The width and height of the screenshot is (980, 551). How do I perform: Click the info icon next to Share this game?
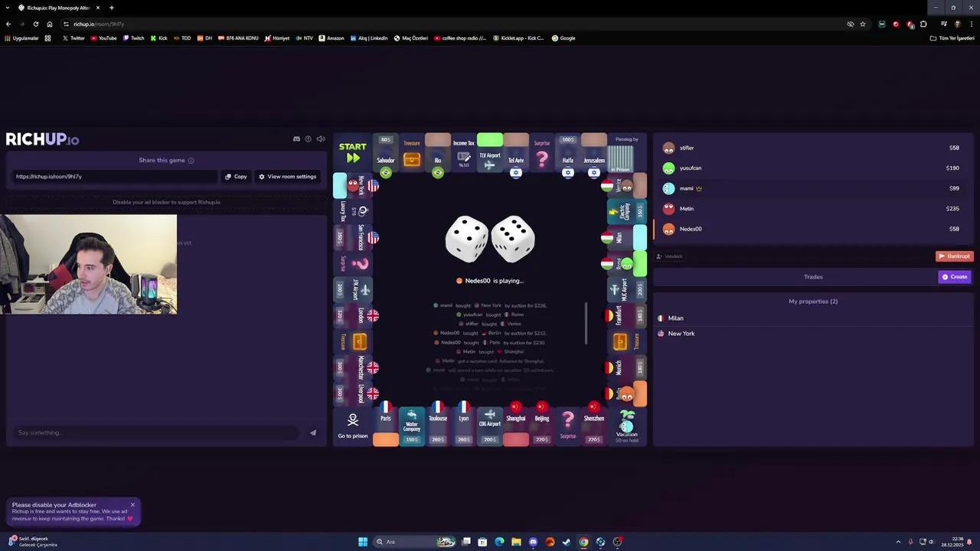[191, 160]
